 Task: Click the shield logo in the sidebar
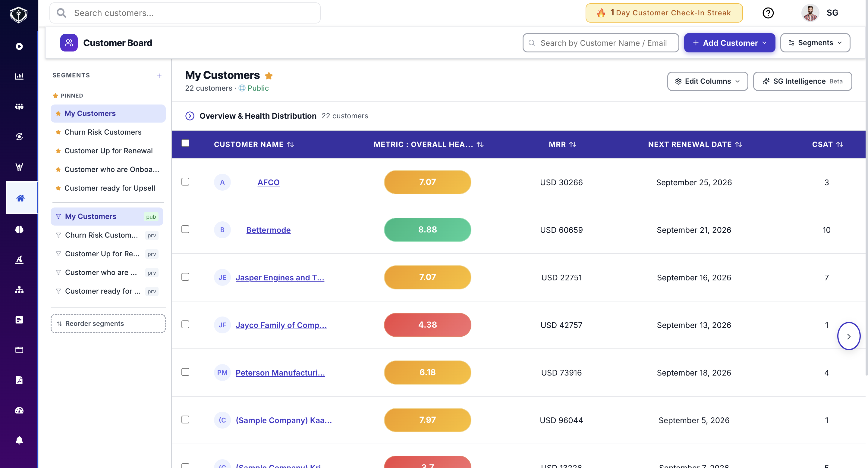18,15
